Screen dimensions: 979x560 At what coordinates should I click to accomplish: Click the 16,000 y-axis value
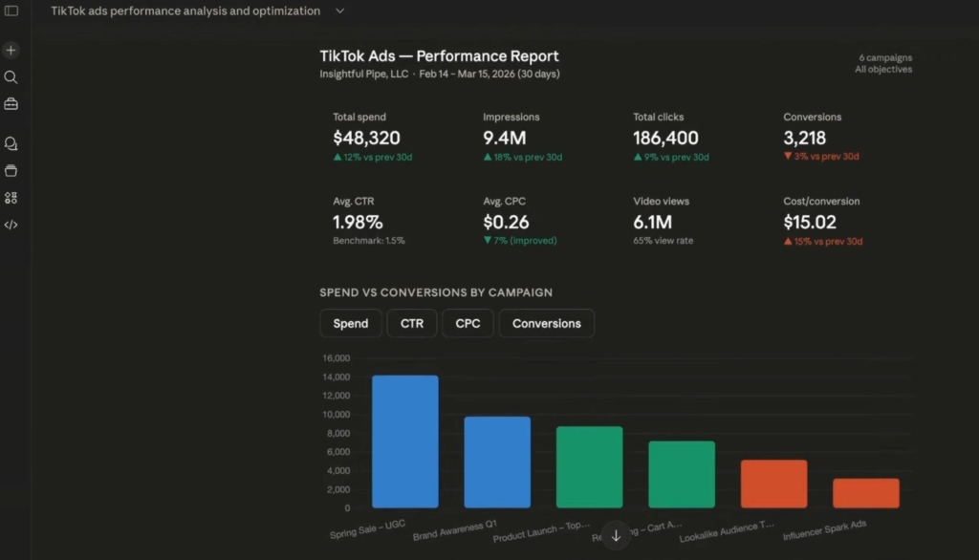coord(336,357)
